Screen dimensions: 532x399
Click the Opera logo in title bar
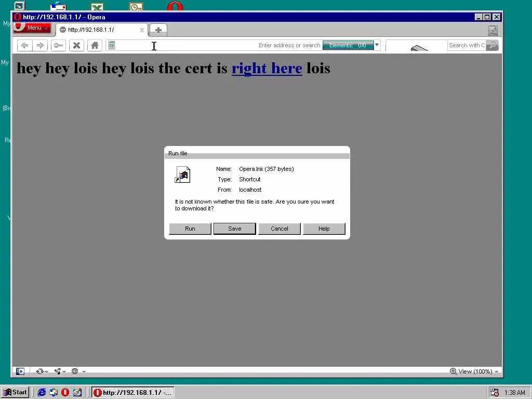pyautogui.click(x=18, y=17)
